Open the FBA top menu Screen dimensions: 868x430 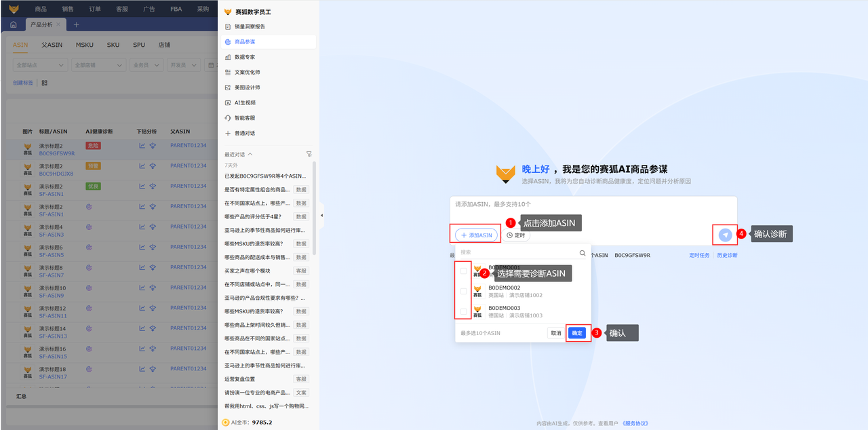(x=176, y=9)
